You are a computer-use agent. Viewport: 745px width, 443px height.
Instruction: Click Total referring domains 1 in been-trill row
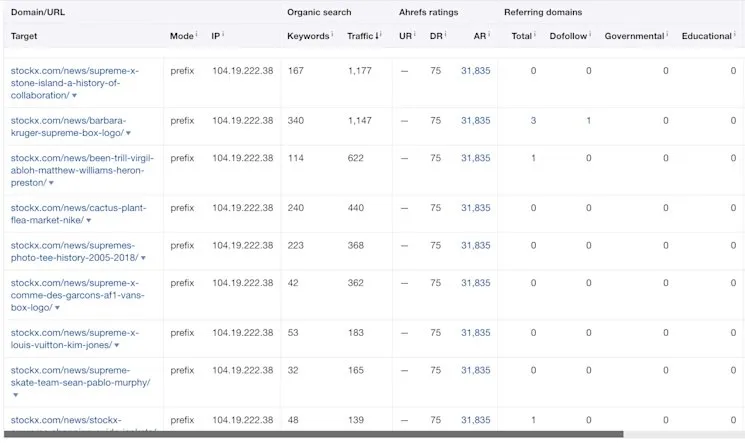click(x=533, y=158)
